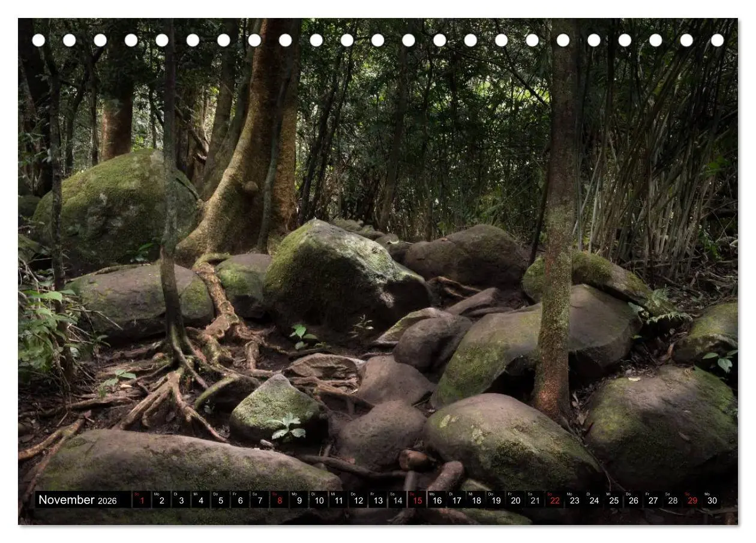
Task: Select day 24 in the date strip
Action: [x=594, y=500]
